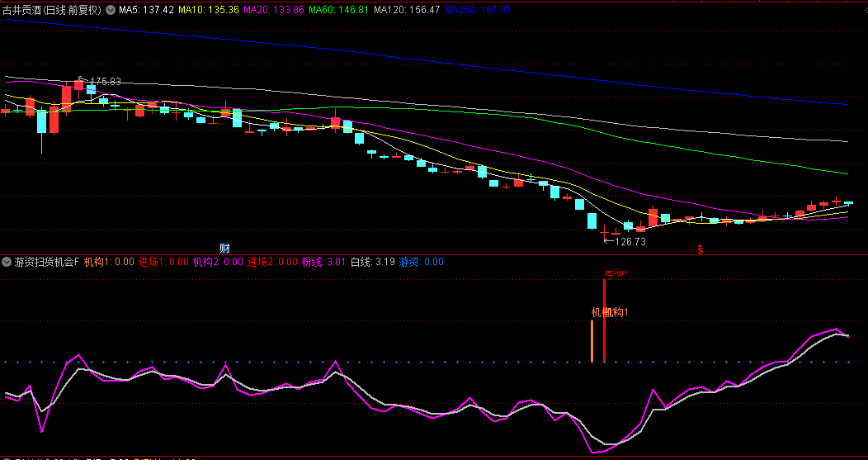The height and width of the screenshot is (460, 868).
Task: Click the 进场1: 0.00 indicator value
Action: (163, 262)
